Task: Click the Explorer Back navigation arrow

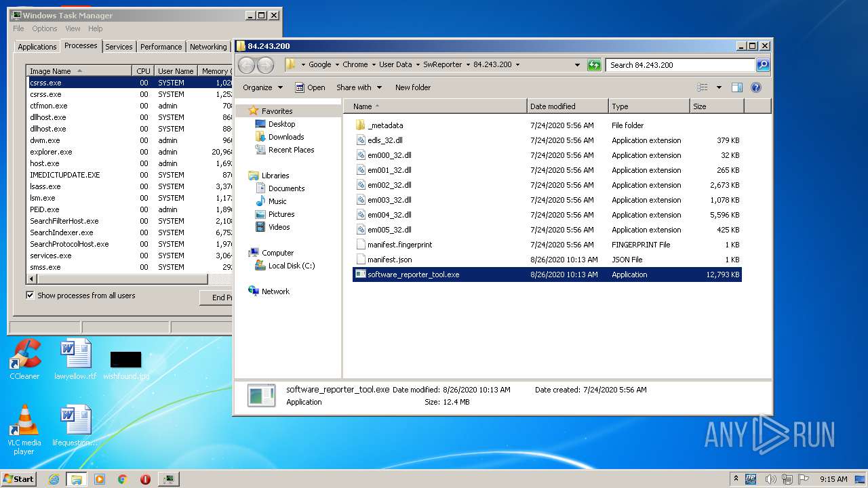Action: coord(247,65)
